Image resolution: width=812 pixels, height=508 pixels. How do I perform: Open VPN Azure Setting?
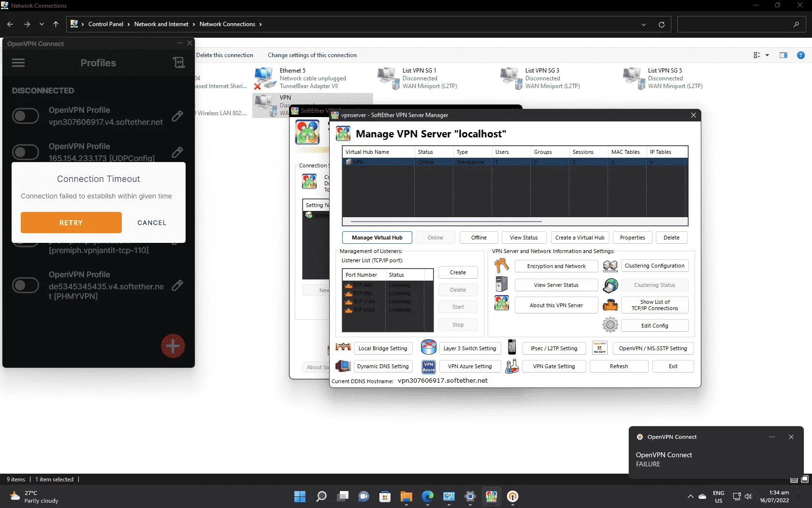tap(470, 366)
